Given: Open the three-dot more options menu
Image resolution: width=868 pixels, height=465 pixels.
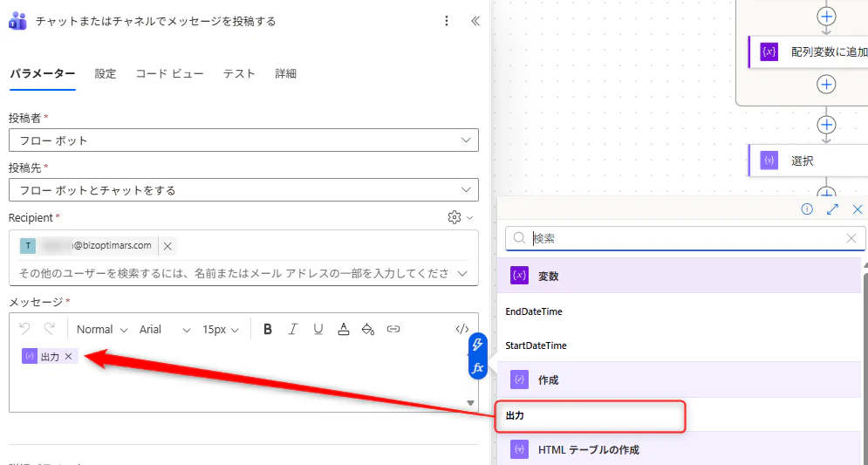Looking at the screenshot, I should pyautogui.click(x=447, y=21).
